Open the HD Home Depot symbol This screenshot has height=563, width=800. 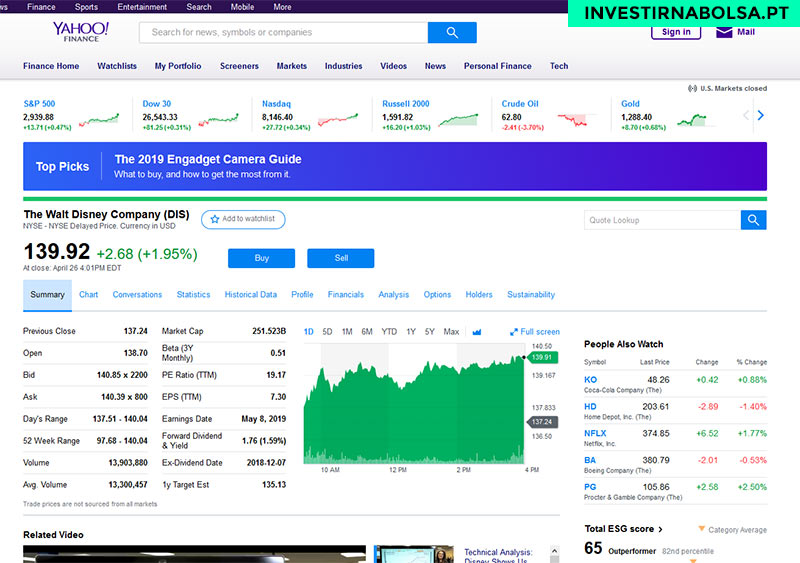590,407
